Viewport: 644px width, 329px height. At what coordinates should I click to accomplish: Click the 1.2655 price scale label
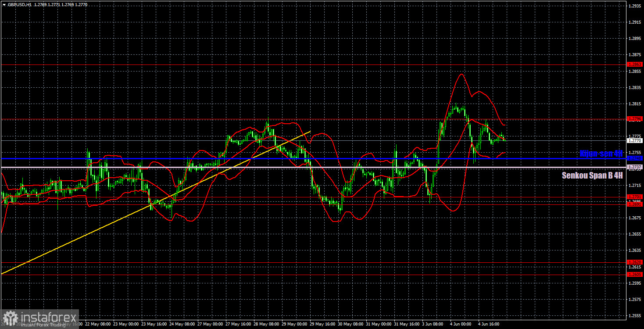635,234
